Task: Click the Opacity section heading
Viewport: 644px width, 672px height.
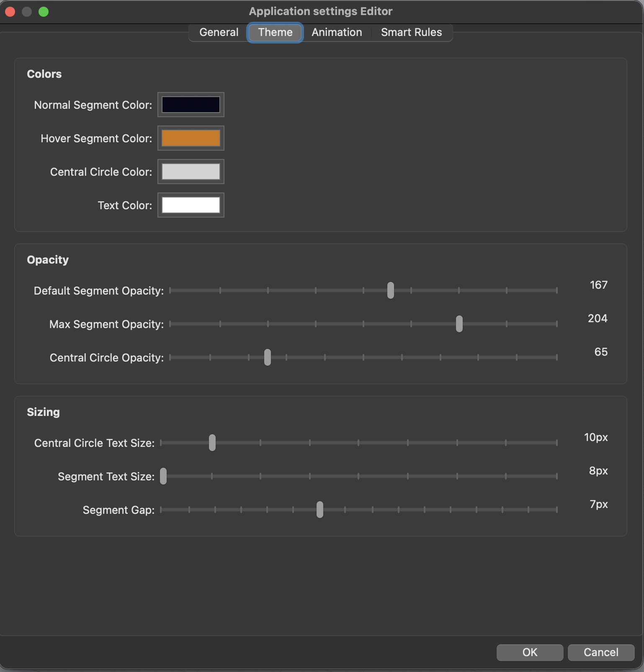Action: click(48, 260)
